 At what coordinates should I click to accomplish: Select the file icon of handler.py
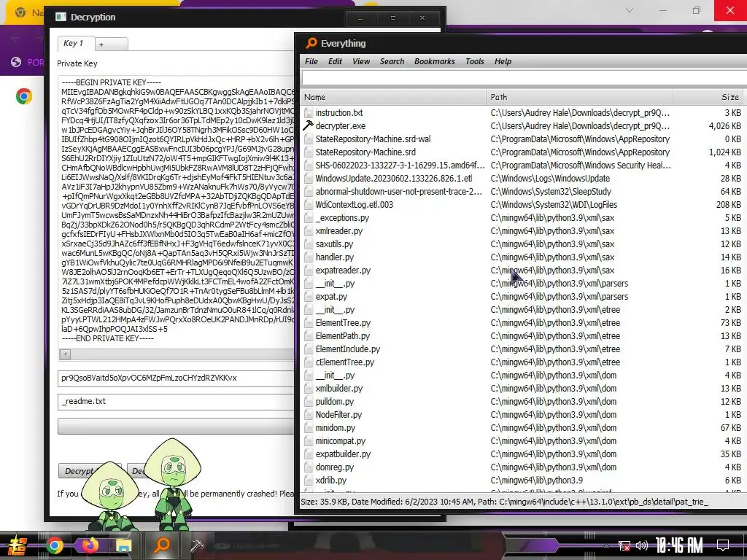coord(309,257)
